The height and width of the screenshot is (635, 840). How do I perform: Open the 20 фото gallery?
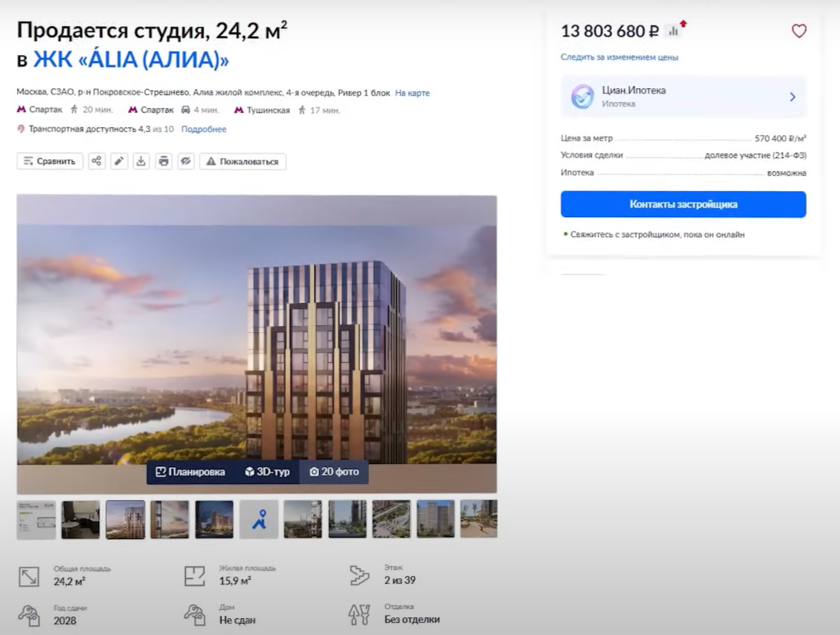[334, 472]
